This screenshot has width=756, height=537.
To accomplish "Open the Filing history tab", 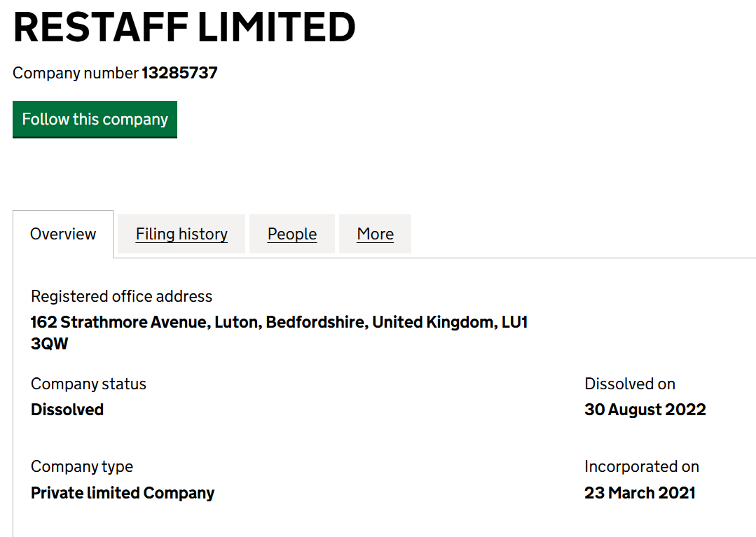I will tap(181, 234).
